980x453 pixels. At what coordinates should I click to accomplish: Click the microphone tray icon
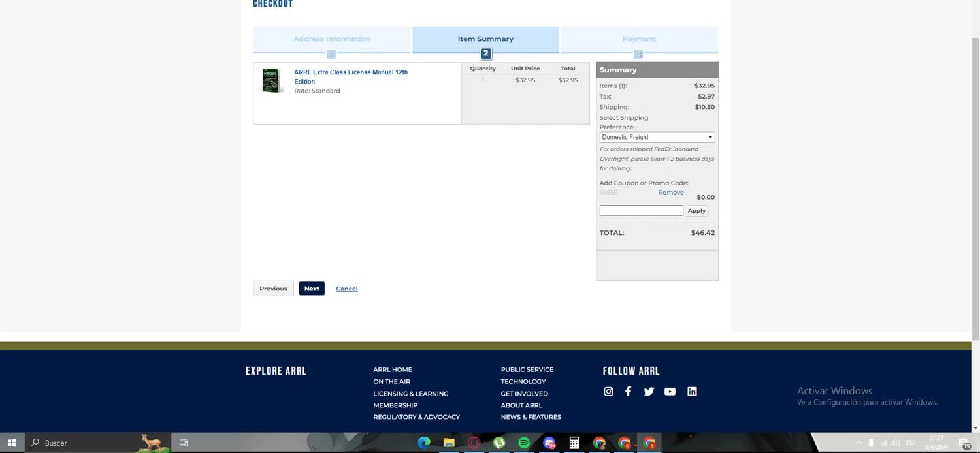pyautogui.click(x=871, y=443)
